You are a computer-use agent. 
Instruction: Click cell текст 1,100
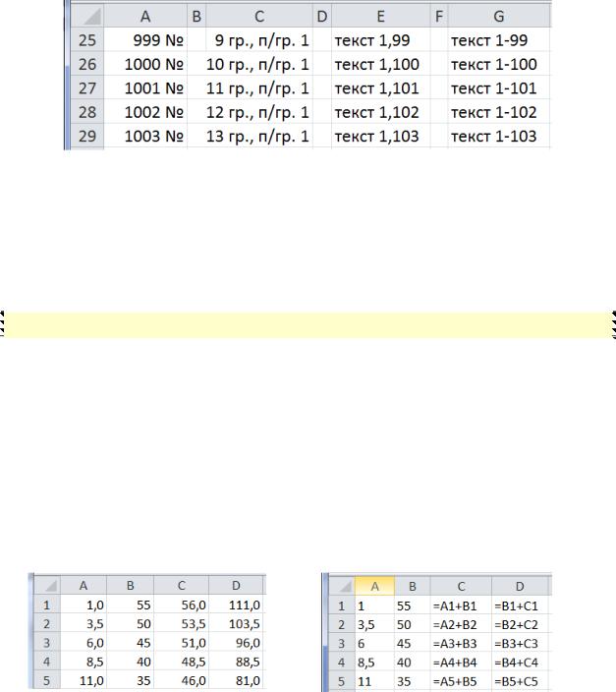pyautogui.click(x=381, y=64)
